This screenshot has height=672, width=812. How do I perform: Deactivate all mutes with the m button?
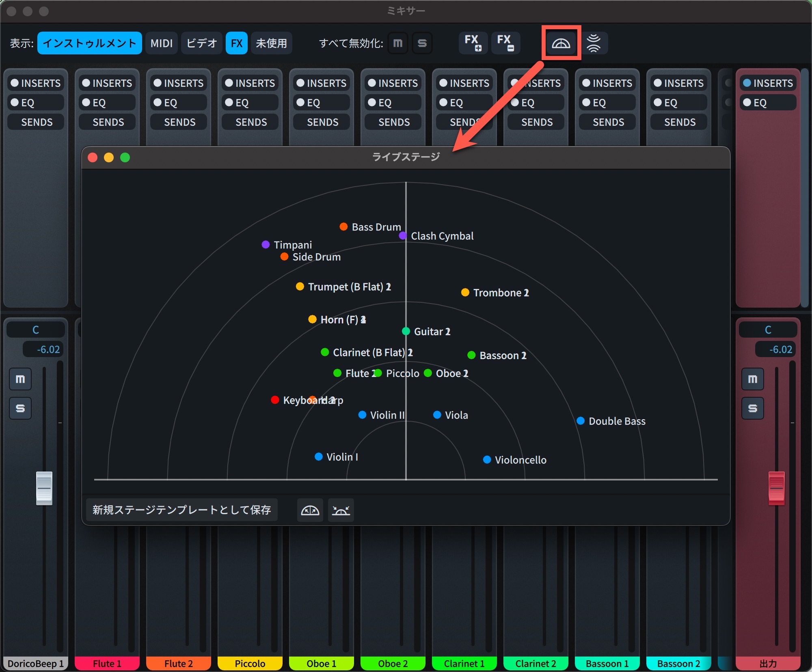point(398,43)
